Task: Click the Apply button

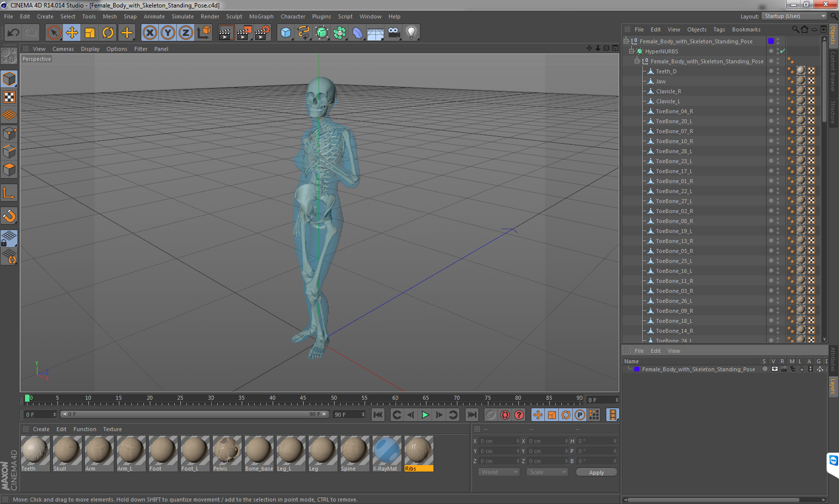Action: coord(596,472)
